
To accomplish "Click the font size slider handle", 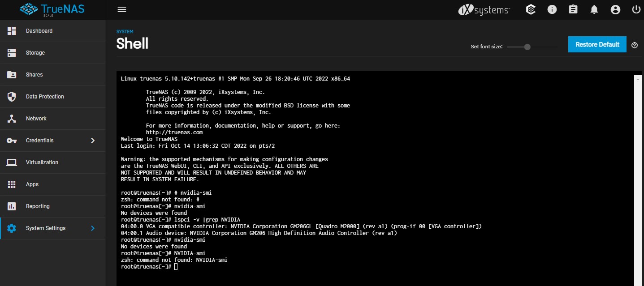I will (x=527, y=47).
